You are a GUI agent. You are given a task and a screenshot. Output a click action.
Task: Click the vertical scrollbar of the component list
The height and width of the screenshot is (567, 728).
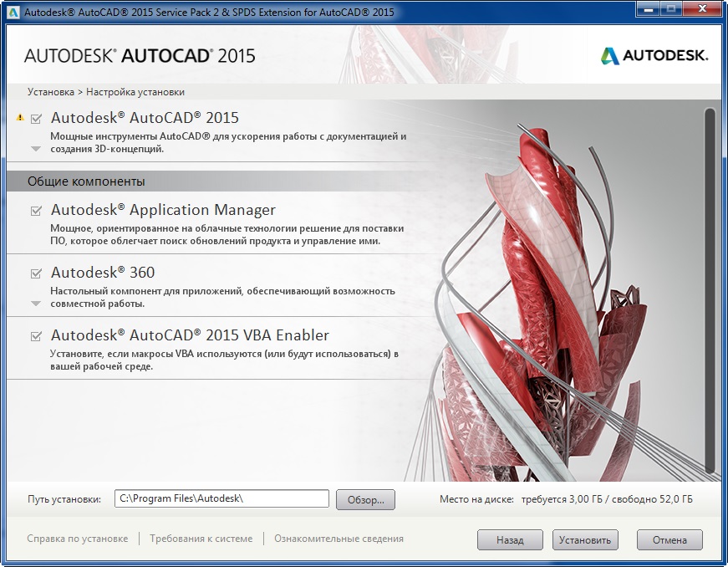point(710,291)
